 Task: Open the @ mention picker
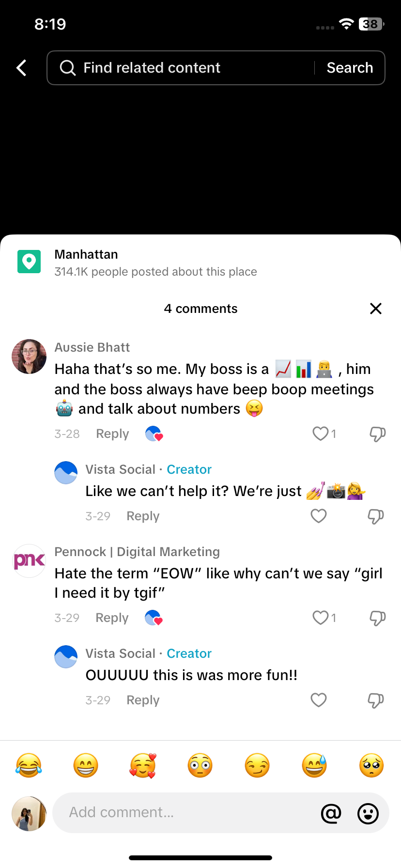pos(331,813)
